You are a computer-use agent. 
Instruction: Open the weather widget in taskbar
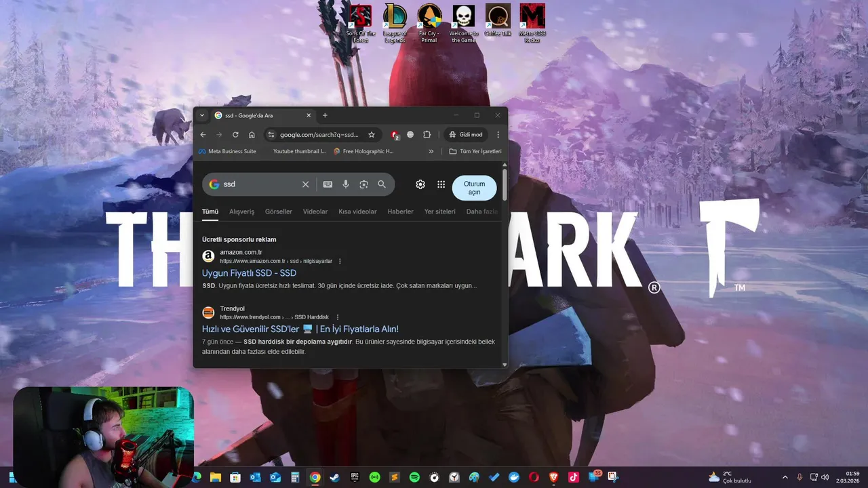[730, 477]
